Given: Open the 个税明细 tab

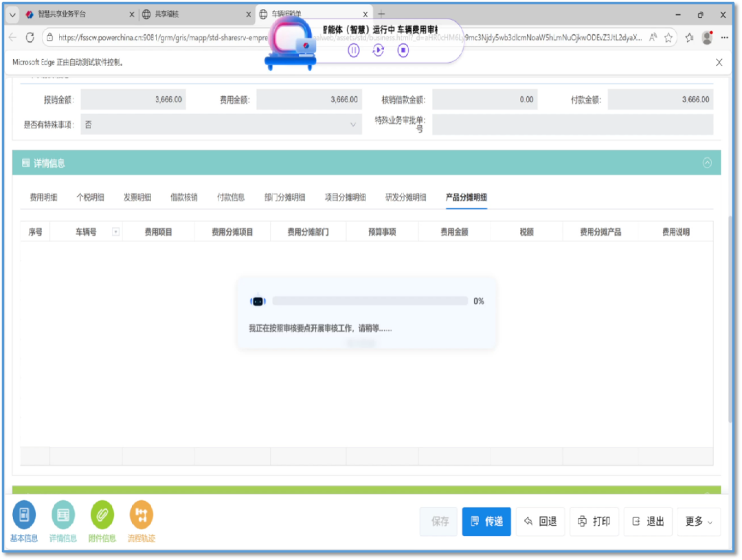Looking at the screenshot, I should click(x=91, y=197).
